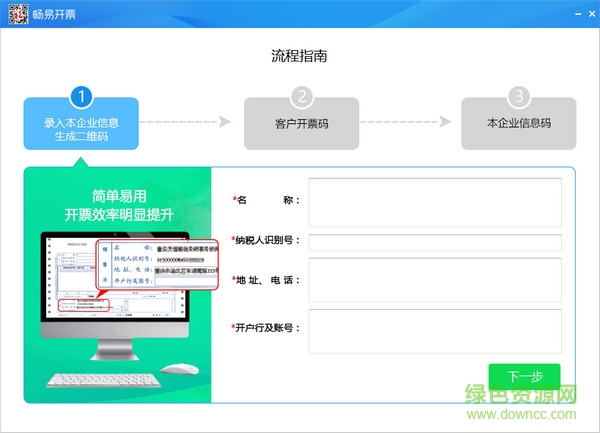Switch to the 客户开票码 step

pyautogui.click(x=301, y=124)
